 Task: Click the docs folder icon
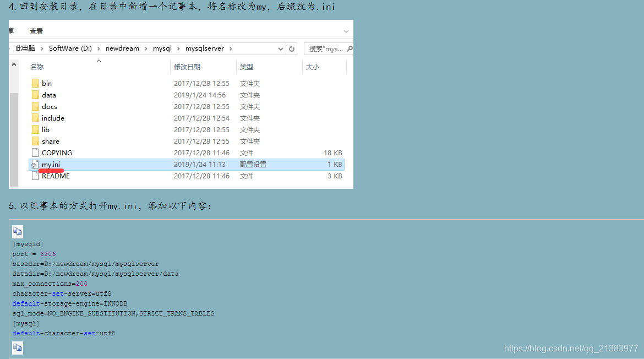tap(35, 106)
